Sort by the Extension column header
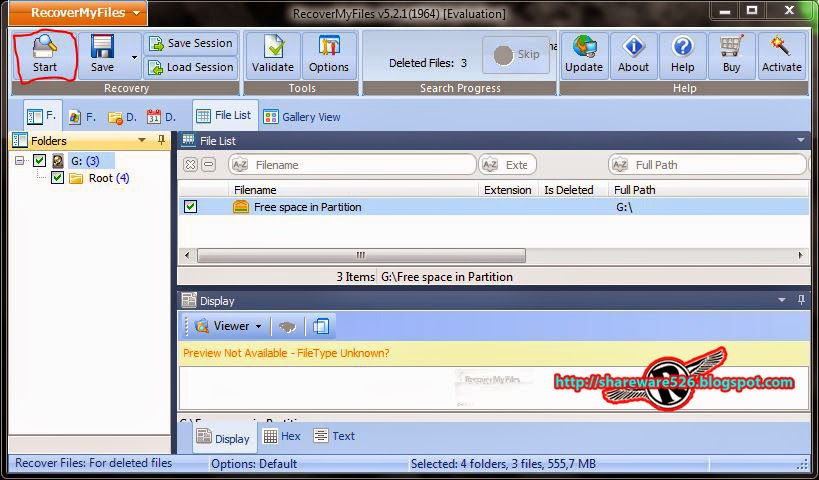The width and height of the screenshot is (819, 480). pyautogui.click(x=508, y=190)
